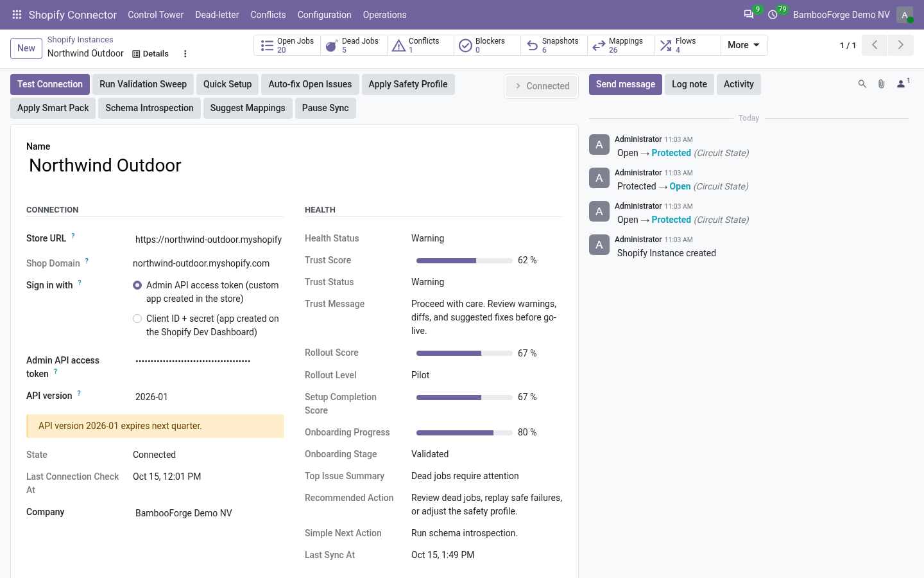Follow the Shopify Instances breadcrumb link
The image size is (924, 578).
click(80, 40)
